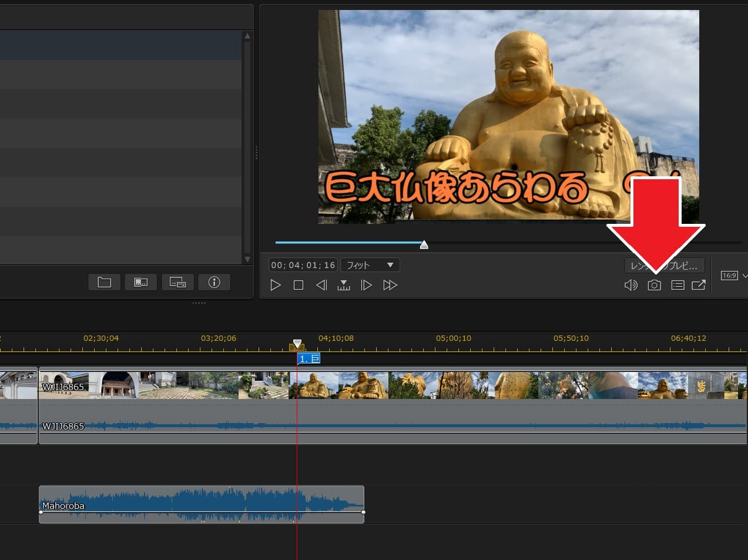Take a snapshot with the camera icon
The height and width of the screenshot is (560, 748).
654,285
